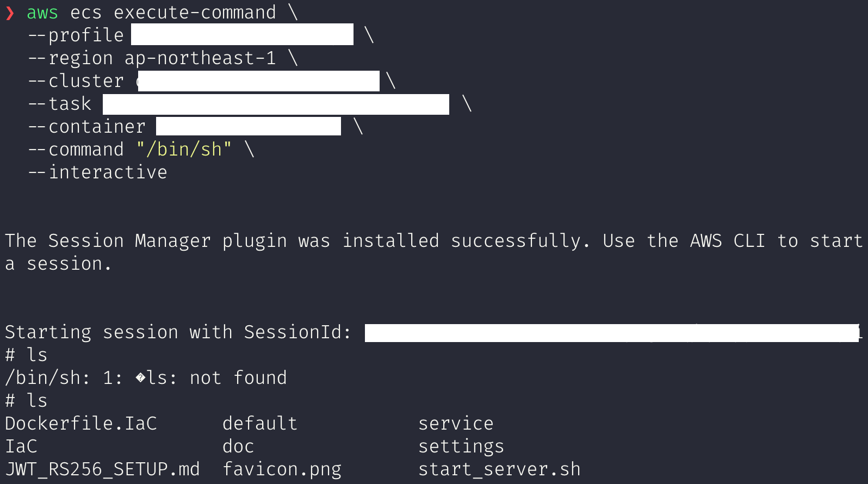
Task: Click the red prompt arrow symbol
Action: pos(10,13)
